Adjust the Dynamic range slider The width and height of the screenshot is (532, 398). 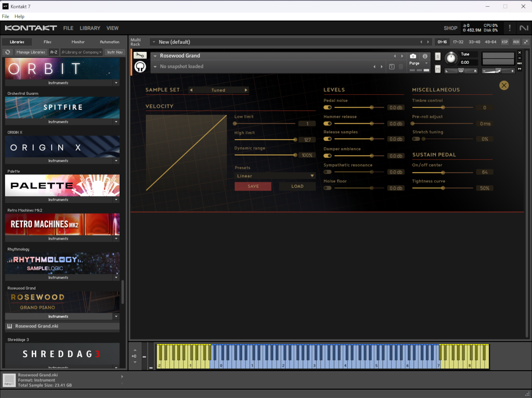[x=265, y=155]
